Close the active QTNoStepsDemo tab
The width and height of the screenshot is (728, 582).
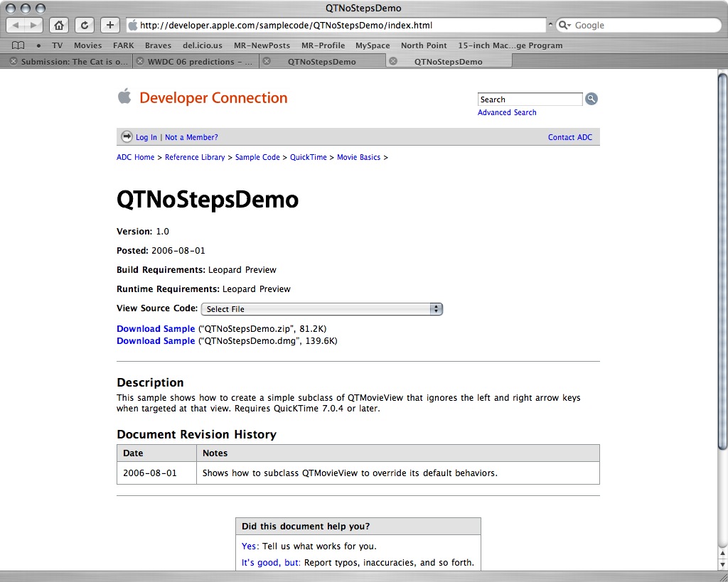tap(392, 61)
